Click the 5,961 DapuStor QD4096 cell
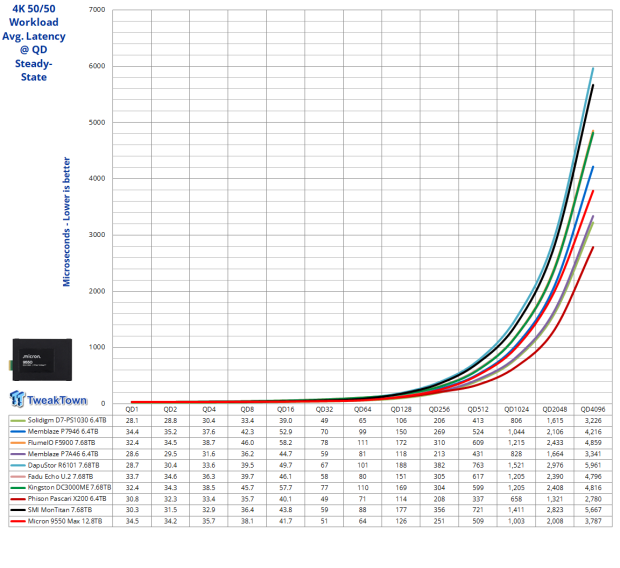620x568 pixels. pos(592,477)
